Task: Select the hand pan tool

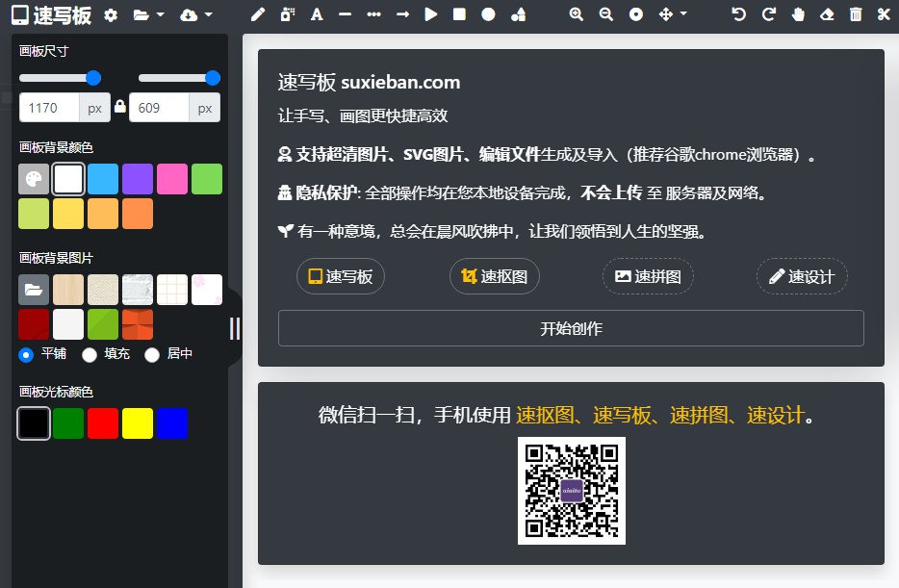Action: [x=798, y=14]
